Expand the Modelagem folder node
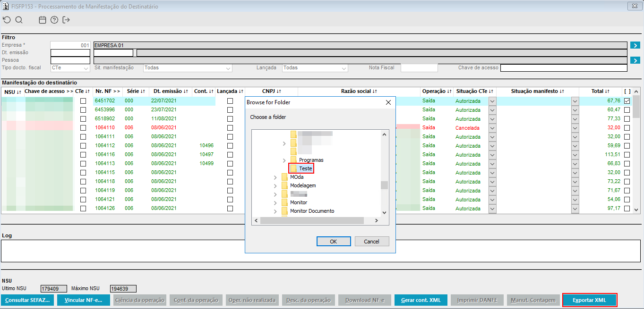 (275, 186)
